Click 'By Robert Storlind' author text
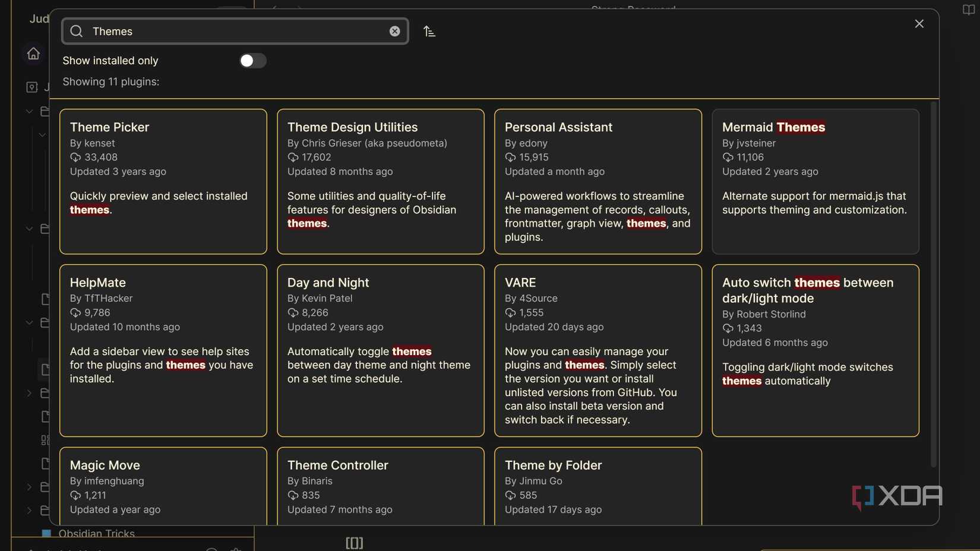Image resolution: width=980 pixels, height=551 pixels. 764,314
